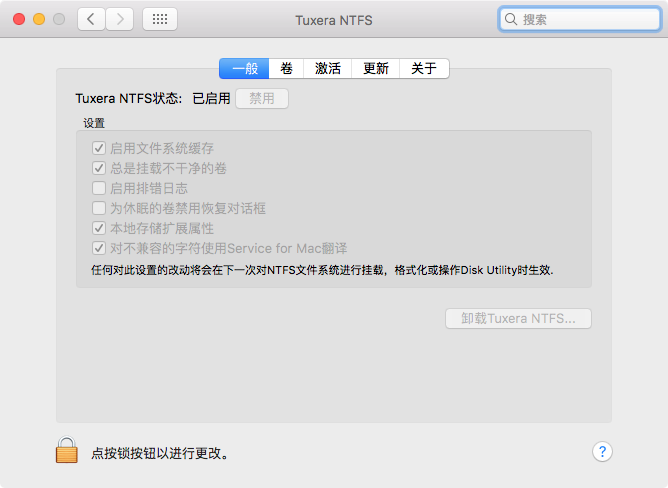Switch to the 卷 tab
Image resolution: width=668 pixels, height=488 pixels.
coord(286,69)
